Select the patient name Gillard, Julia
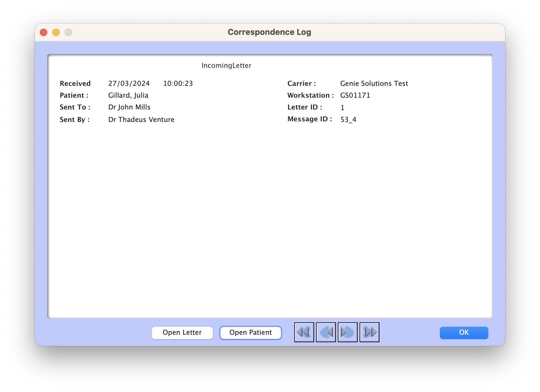The width and height of the screenshot is (540, 392). (128, 95)
